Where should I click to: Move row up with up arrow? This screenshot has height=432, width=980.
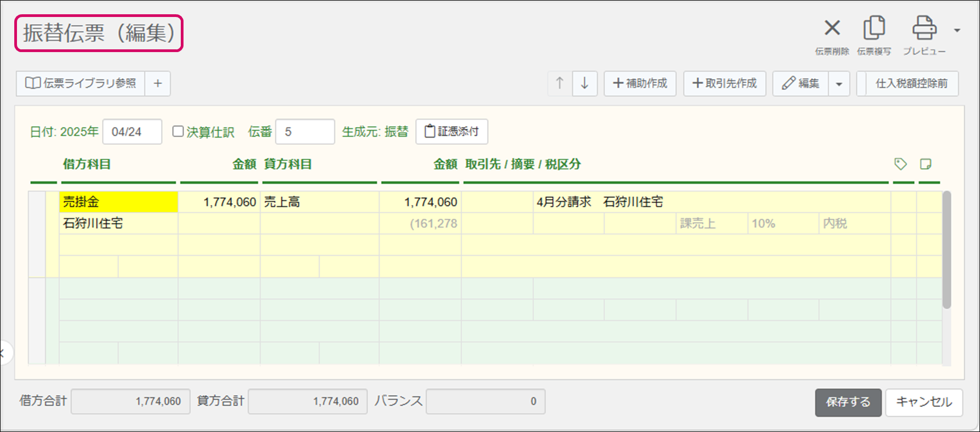(559, 83)
